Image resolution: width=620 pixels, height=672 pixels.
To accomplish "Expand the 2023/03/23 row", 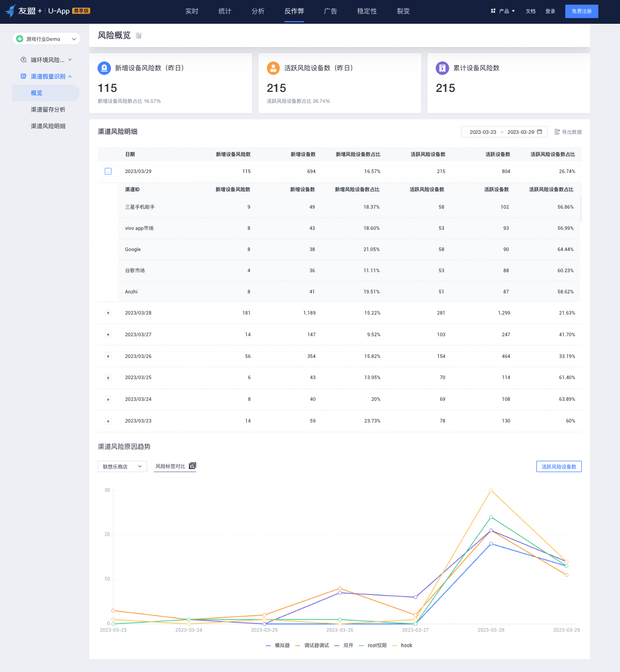I will tap(108, 421).
